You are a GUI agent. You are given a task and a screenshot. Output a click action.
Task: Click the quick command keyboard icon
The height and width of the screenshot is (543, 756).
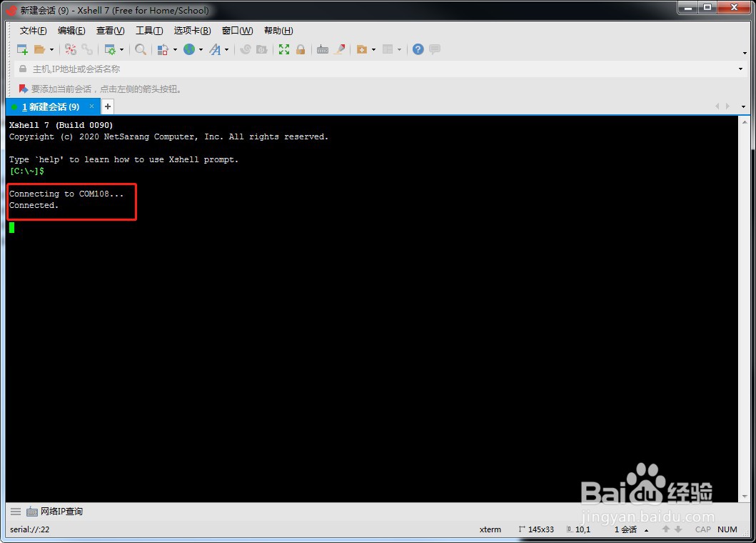[32, 512]
